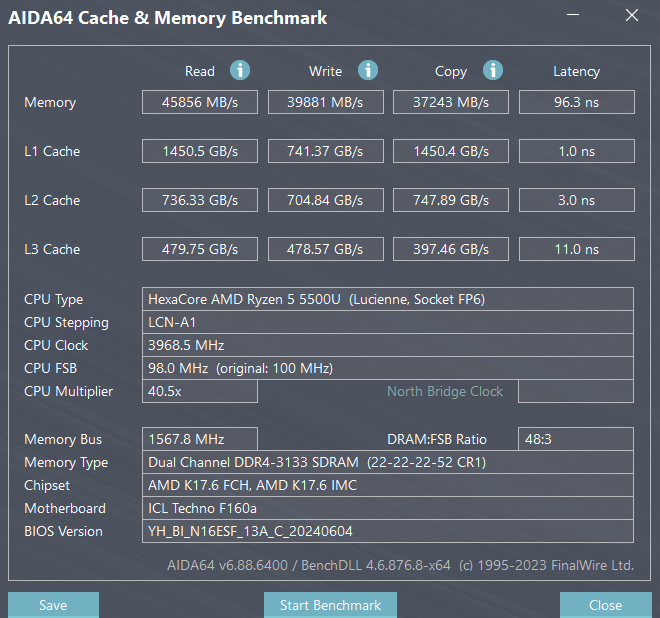Close the window using title bar X
This screenshot has width=660, height=618.
(x=630, y=16)
